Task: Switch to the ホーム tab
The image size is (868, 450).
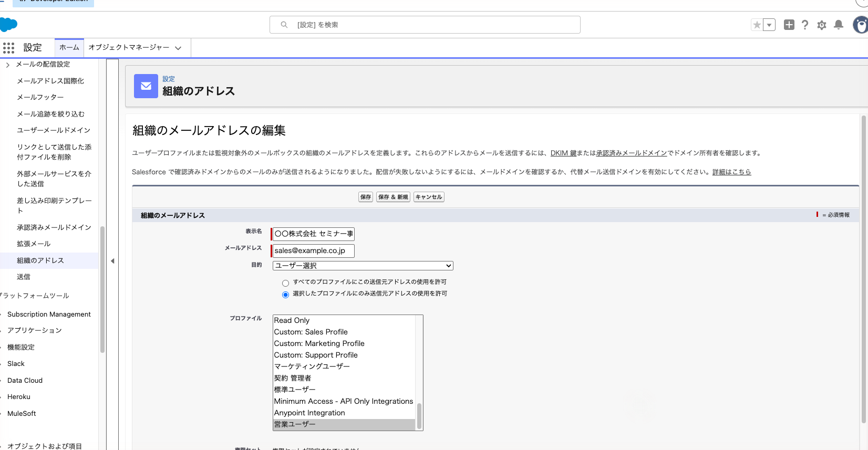Action: [x=69, y=47]
